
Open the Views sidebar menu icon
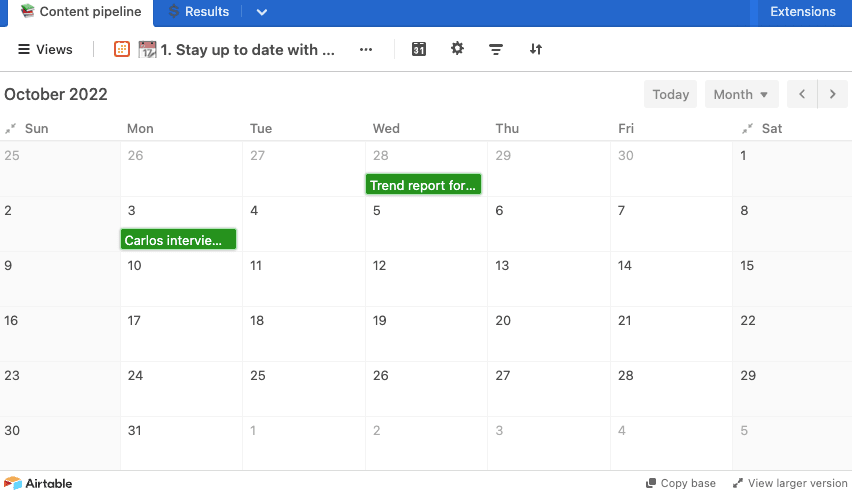[24, 49]
